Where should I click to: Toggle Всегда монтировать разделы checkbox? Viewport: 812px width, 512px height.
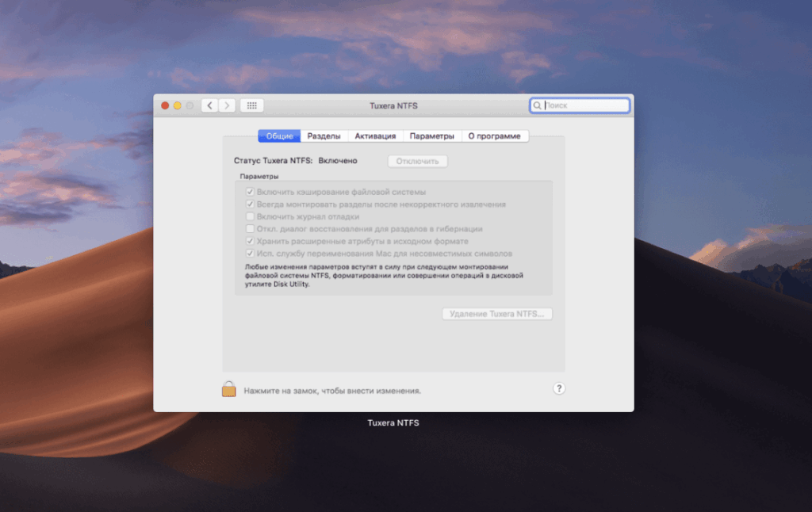250,204
